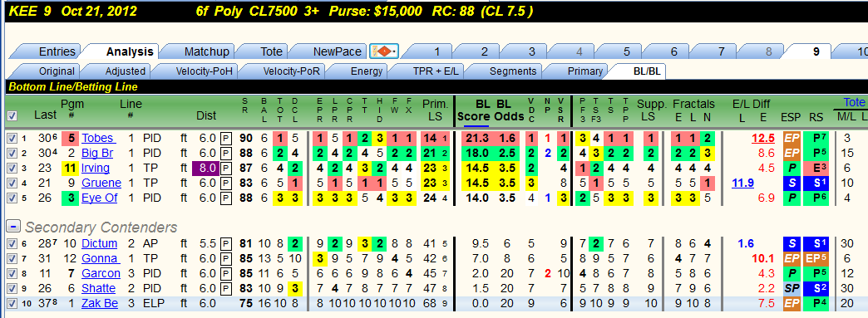Toggle the checkbox for row 10 Zak Be
The image size is (868, 318).
pos(12,303)
